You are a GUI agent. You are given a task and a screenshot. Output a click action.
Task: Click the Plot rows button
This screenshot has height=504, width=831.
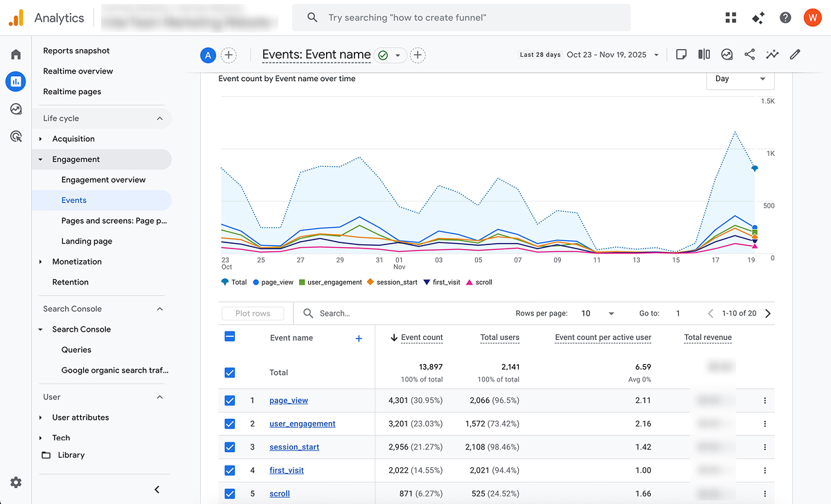click(x=253, y=313)
